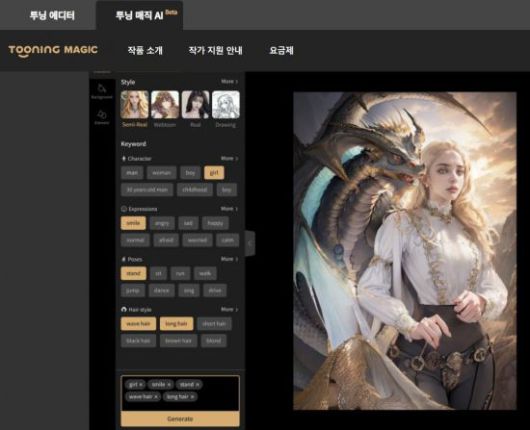Open the 작가 지원 안내 menu
530x430 pixels.
pyautogui.click(x=215, y=50)
